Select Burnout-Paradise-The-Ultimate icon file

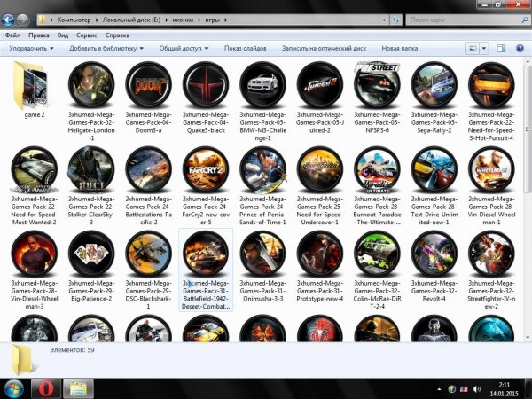coord(377,185)
